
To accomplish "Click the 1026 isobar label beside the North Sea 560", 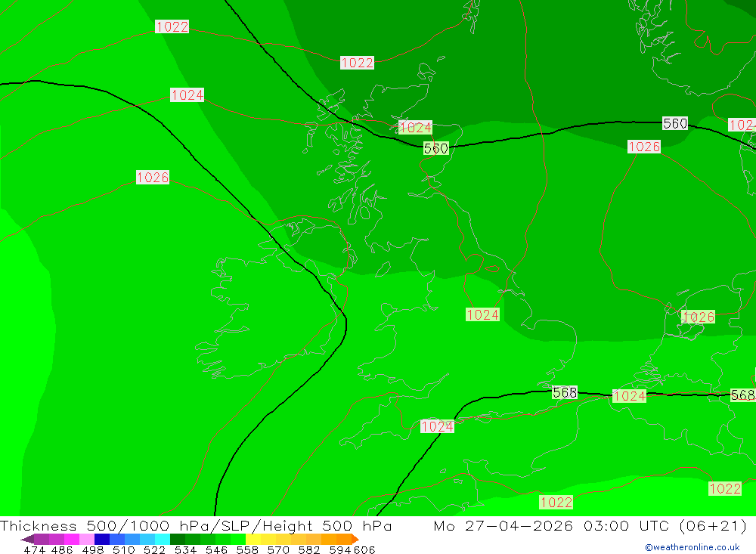I will [x=644, y=147].
